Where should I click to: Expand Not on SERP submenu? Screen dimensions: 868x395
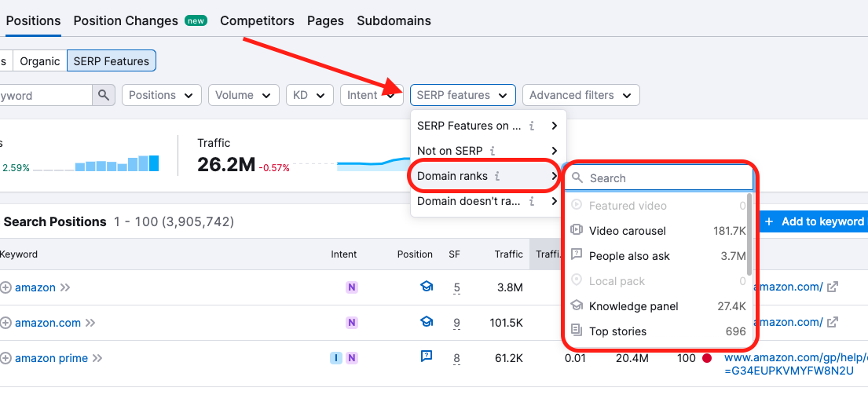point(489,151)
